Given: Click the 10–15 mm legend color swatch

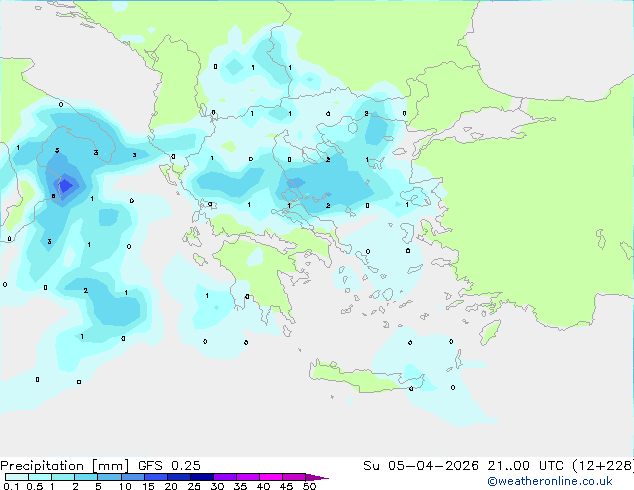Looking at the screenshot, I should pos(132,477).
